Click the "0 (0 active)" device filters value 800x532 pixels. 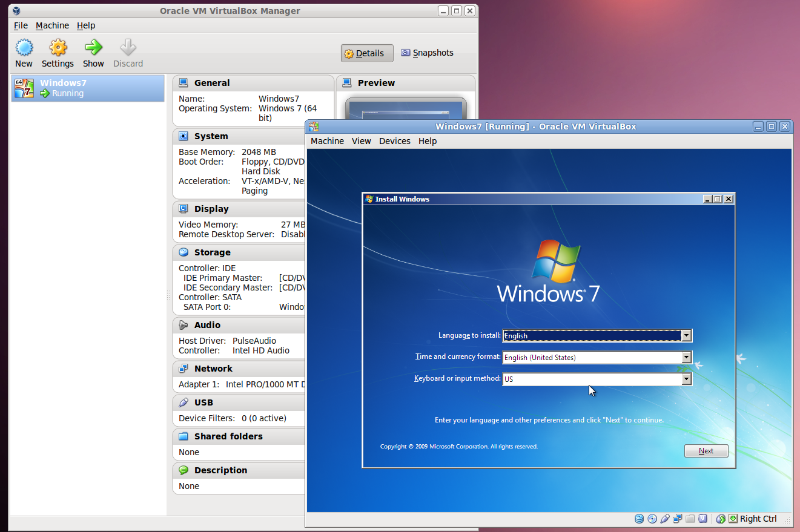[264, 418]
